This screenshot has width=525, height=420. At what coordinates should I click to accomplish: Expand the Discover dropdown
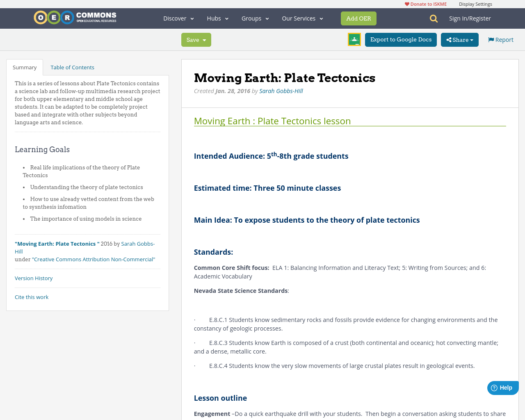click(x=177, y=18)
